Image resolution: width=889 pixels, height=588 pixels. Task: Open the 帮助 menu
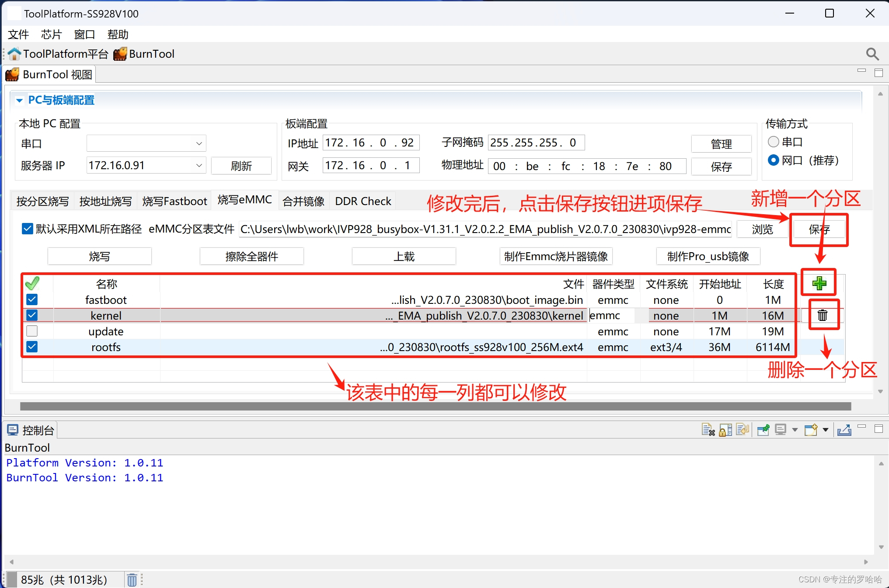point(118,34)
